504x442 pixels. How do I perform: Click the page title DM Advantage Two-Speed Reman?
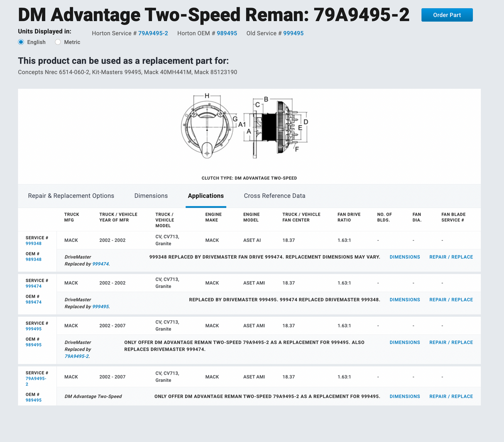214,15
